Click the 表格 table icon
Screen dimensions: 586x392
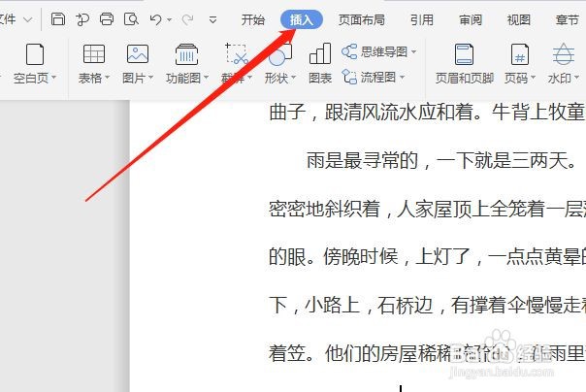(x=94, y=54)
